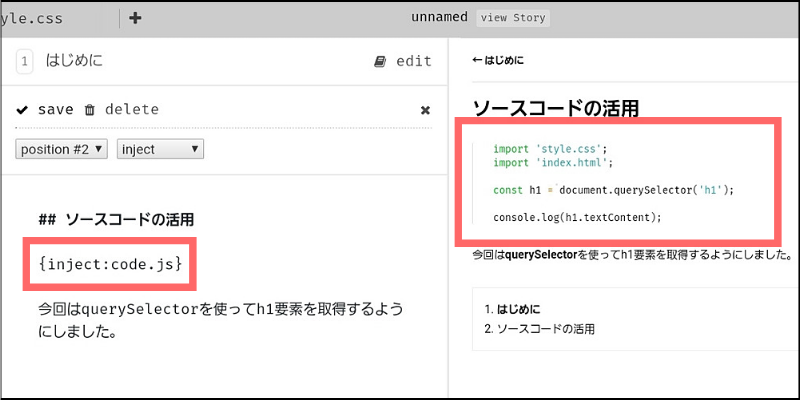The width and height of the screenshot is (800, 400).
Task: Save the current step
Action: (55, 109)
